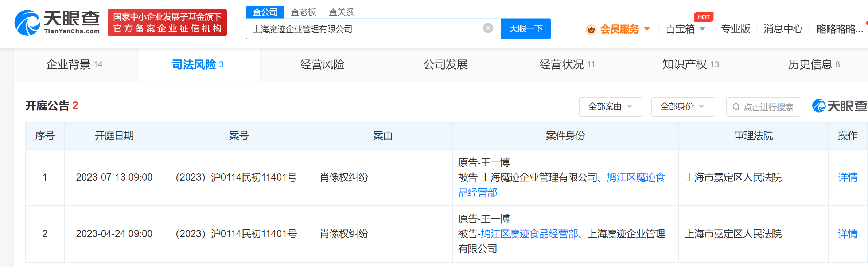This screenshot has height=267, width=868.
Task: Open the 经营状况 tab
Action: [567, 64]
